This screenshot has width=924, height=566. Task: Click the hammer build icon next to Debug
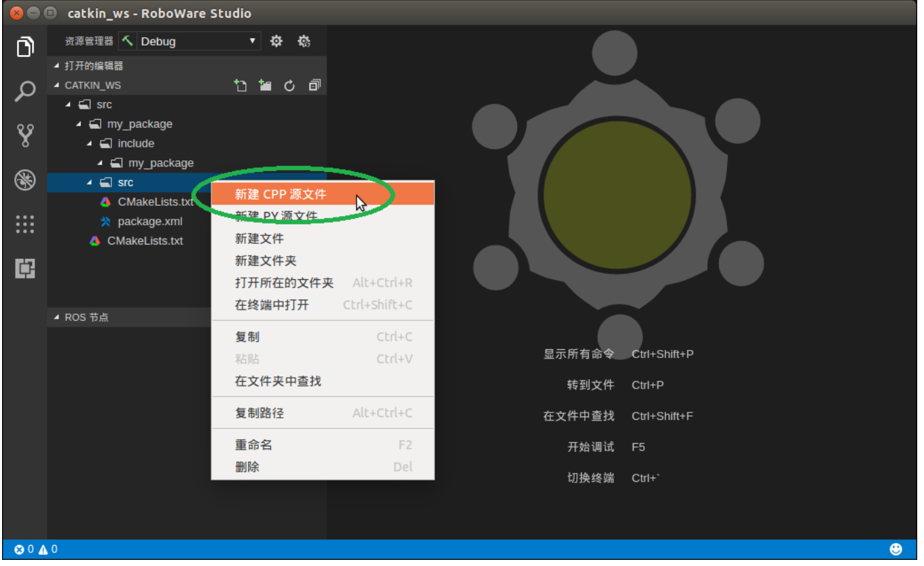click(128, 41)
